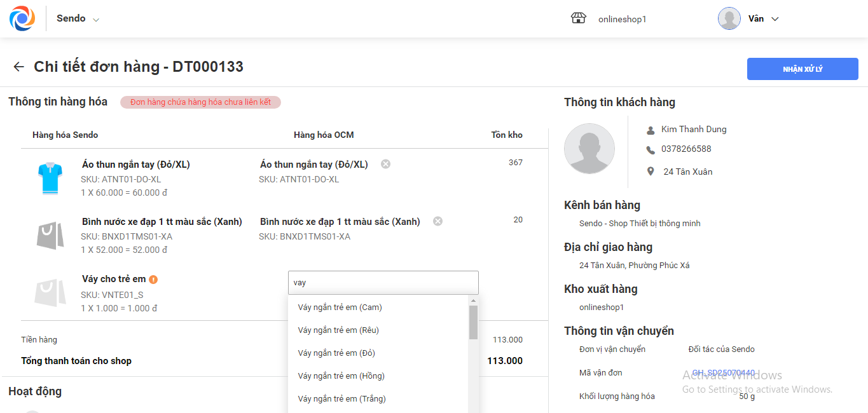Click the scroll-up arrow of suggestion list

[473, 301]
